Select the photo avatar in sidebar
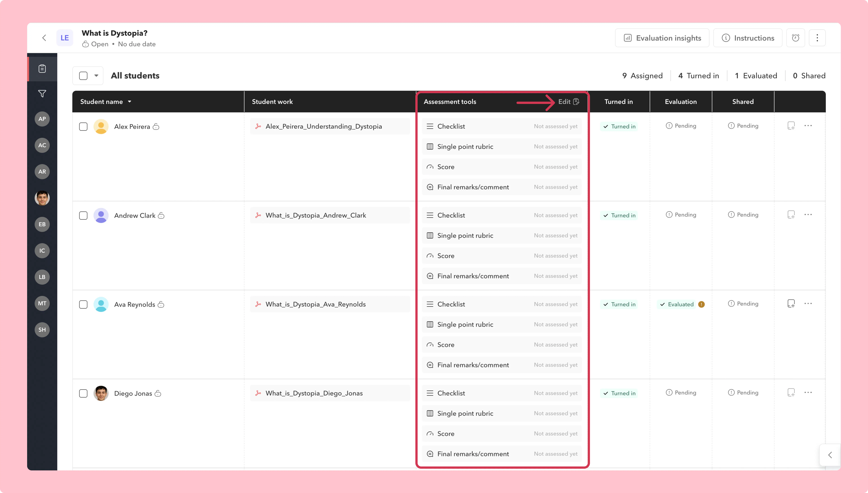The height and width of the screenshot is (493, 868). (x=42, y=198)
